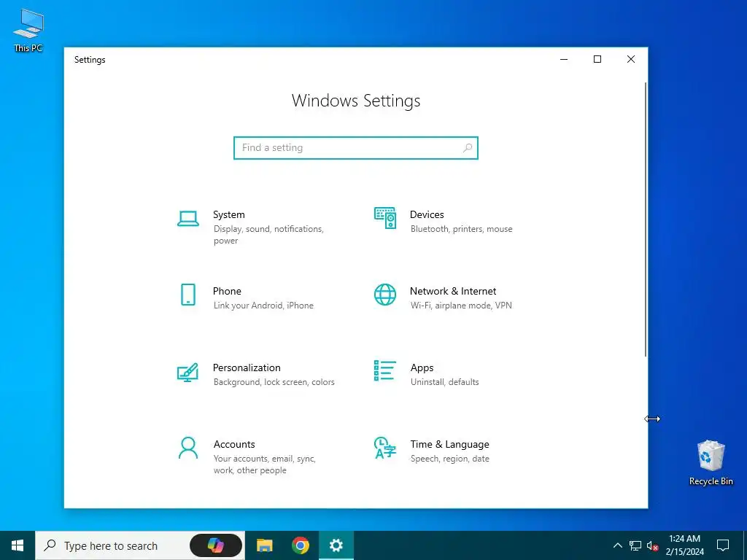This screenshot has width=747, height=560.
Task: Open the network status tray icon
Action: (x=635, y=545)
